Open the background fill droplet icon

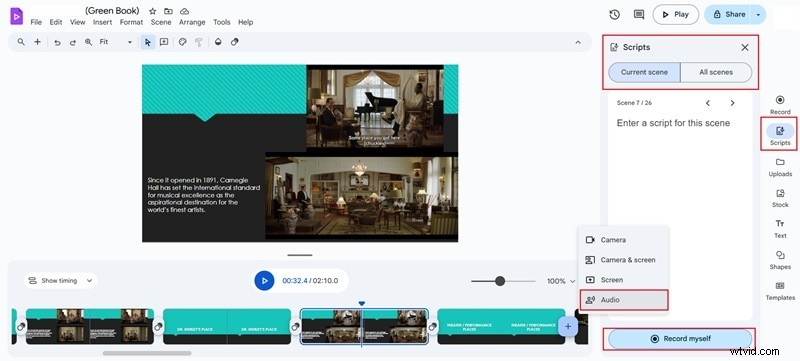[x=218, y=42]
